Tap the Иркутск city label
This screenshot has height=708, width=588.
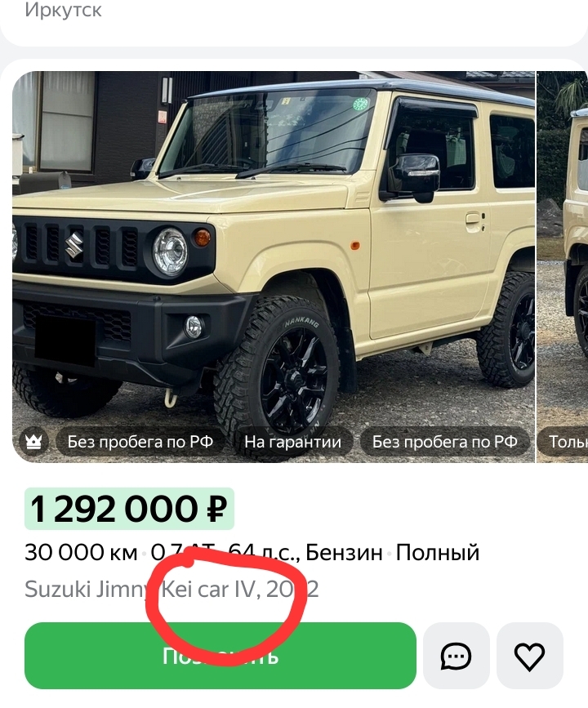coord(63,10)
